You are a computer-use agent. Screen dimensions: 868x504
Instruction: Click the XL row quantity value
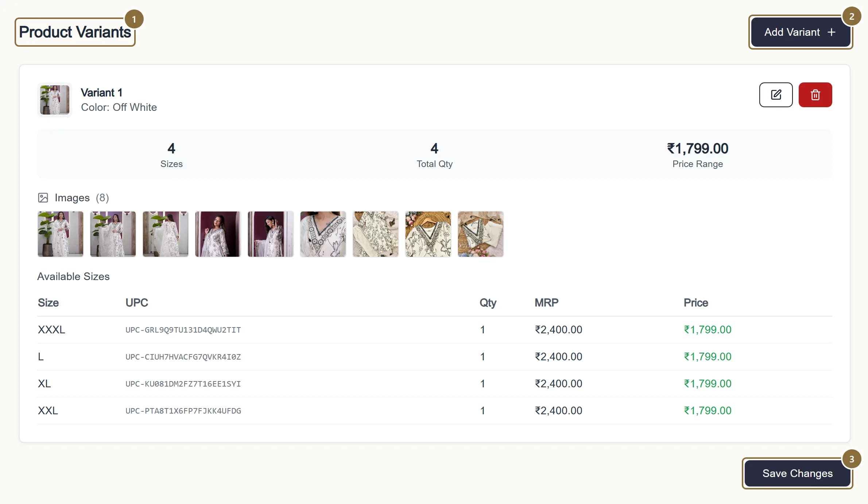pyautogui.click(x=483, y=384)
